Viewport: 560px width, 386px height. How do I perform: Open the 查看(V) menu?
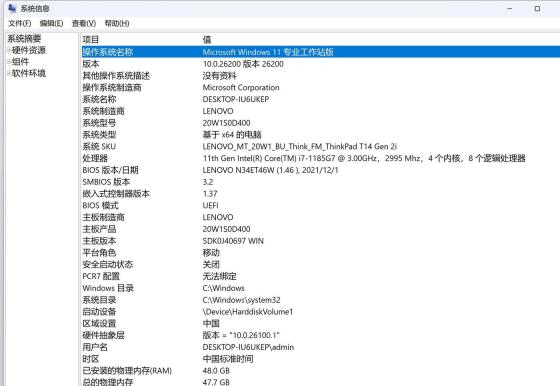(84, 24)
